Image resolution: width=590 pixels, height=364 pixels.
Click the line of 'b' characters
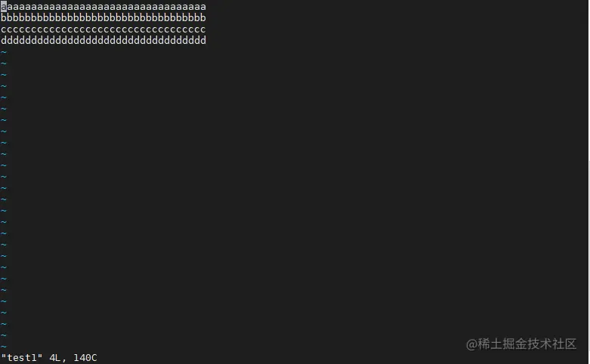click(x=103, y=17)
